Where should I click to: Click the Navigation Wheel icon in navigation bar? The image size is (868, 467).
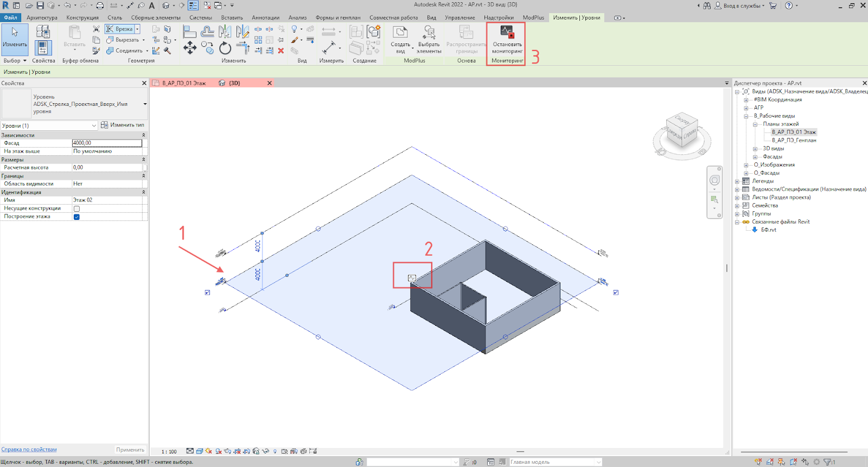pos(714,180)
